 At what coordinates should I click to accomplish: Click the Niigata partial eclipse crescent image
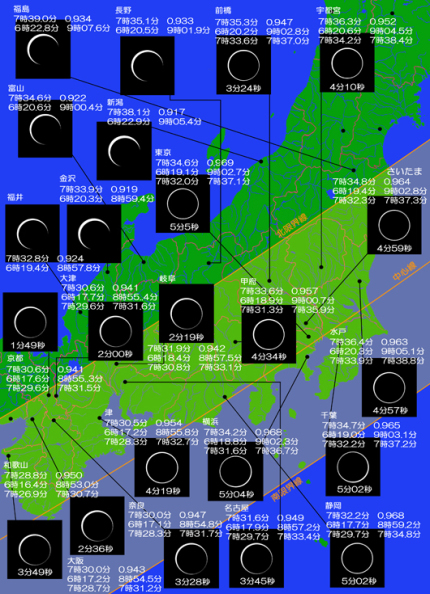tap(124, 151)
